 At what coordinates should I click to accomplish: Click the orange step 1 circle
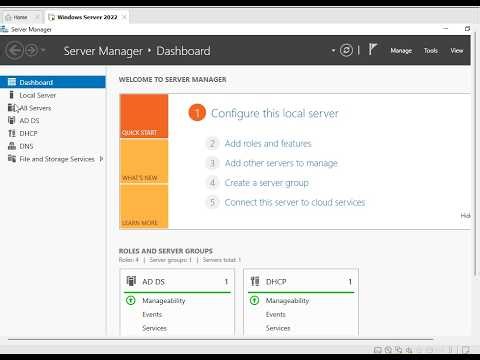tap(197, 113)
